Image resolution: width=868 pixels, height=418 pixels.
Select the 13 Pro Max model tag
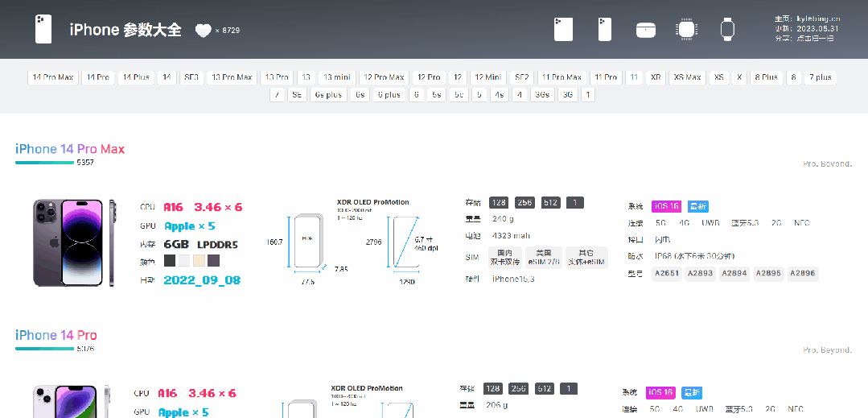point(232,77)
